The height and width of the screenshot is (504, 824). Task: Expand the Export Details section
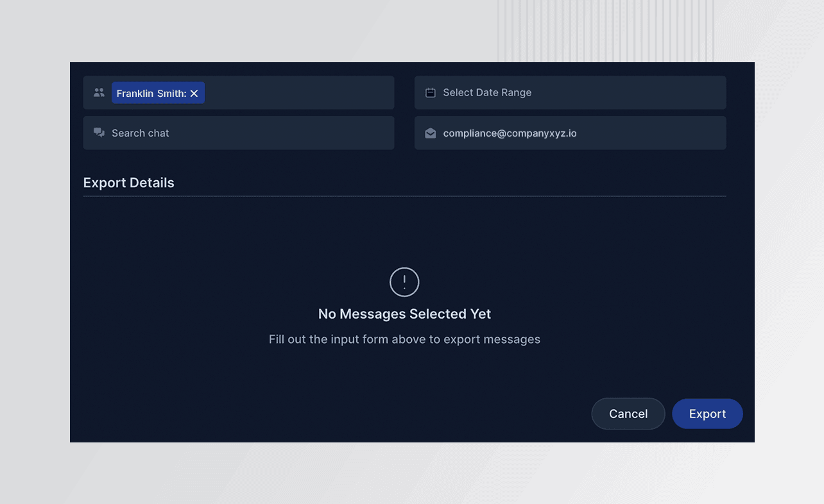click(128, 183)
